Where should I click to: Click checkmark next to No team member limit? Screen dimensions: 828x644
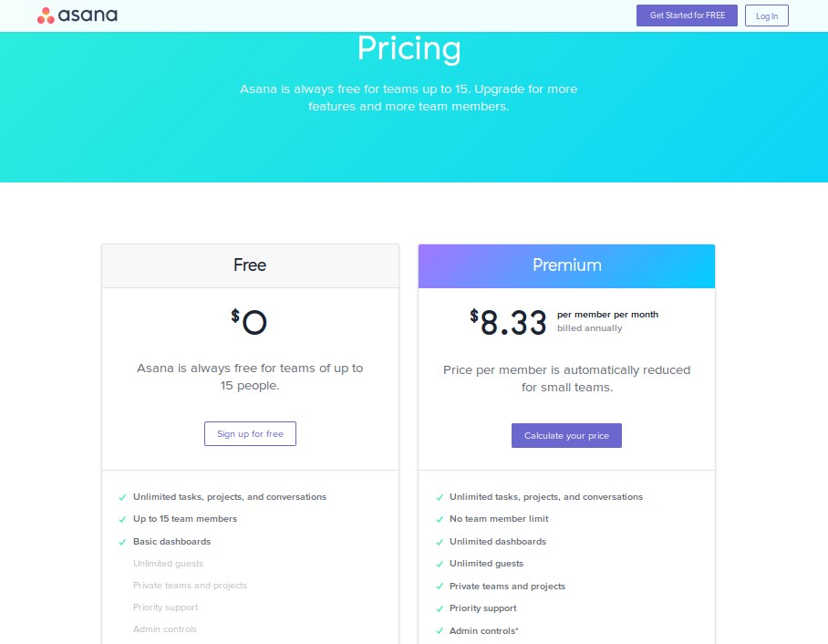[x=439, y=520]
